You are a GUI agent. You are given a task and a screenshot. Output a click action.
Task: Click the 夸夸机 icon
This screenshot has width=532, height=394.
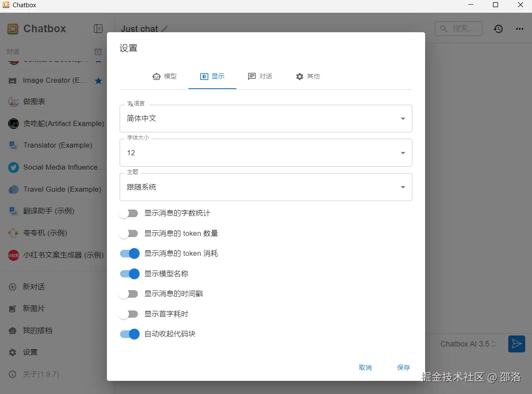click(14, 233)
